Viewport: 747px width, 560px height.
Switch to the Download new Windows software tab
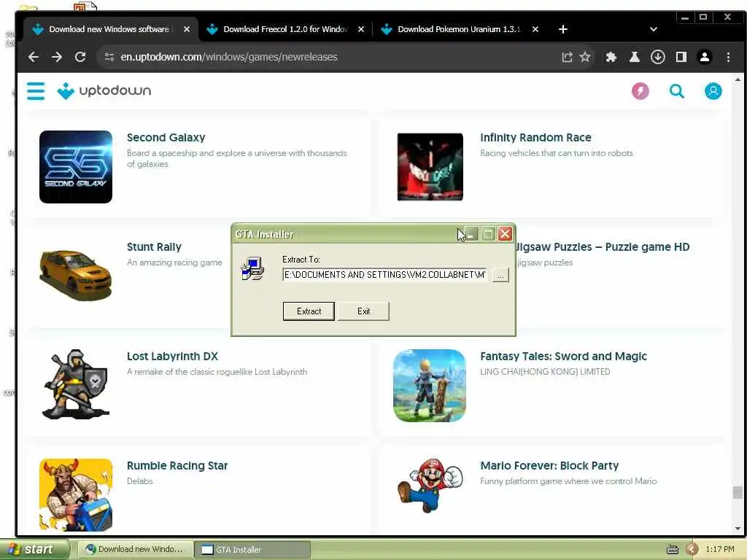coord(109,29)
